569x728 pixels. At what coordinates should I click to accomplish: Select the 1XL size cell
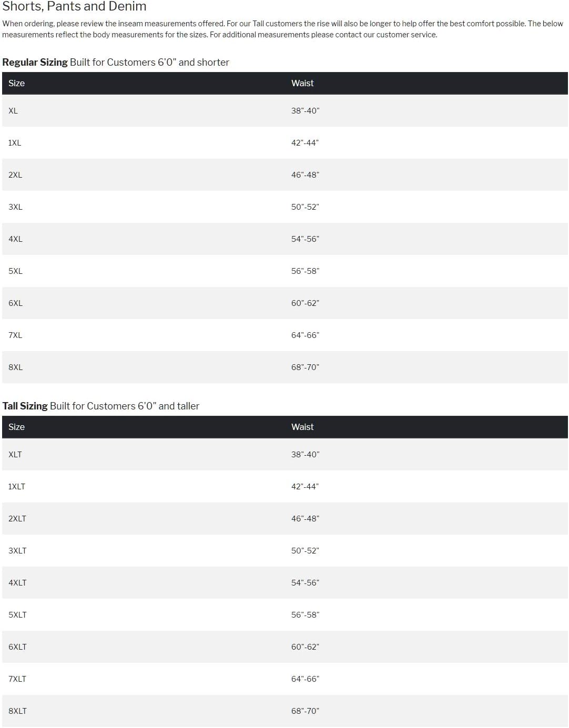(15, 143)
